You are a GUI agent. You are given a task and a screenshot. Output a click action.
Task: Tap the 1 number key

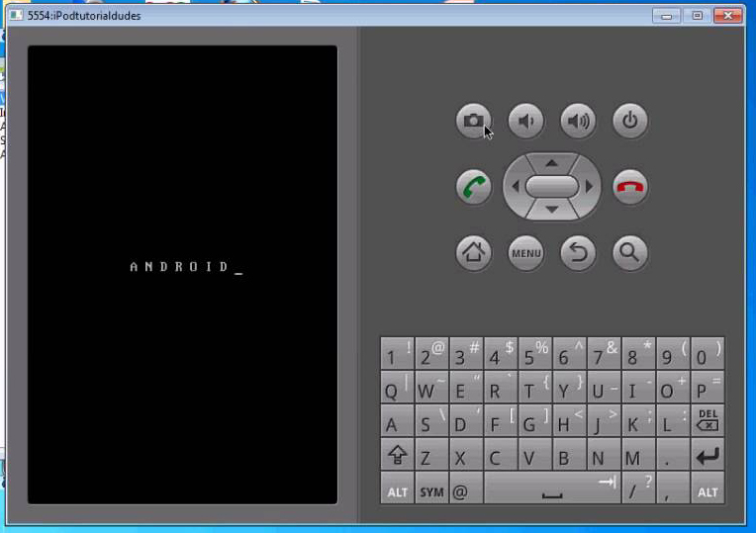coord(397,353)
